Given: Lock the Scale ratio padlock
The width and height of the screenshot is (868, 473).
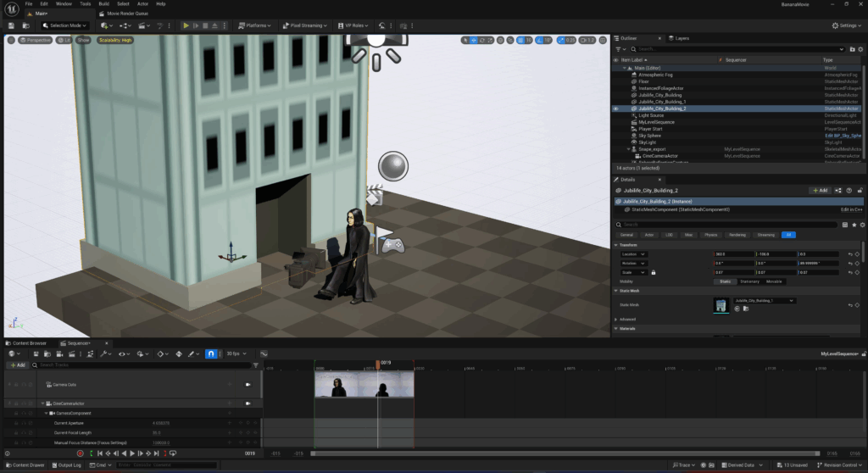Looking at the screenshot, I should pos(653,272).
